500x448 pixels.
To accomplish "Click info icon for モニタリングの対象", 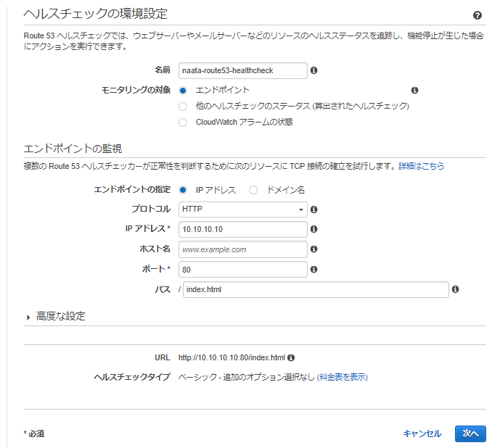I will pyautogui.click(x=414, y=90).
